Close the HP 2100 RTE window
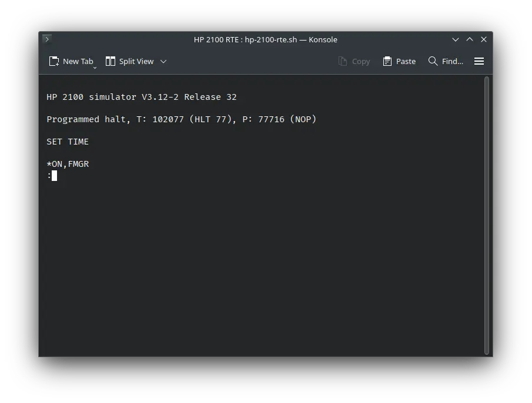 point(484,39)
